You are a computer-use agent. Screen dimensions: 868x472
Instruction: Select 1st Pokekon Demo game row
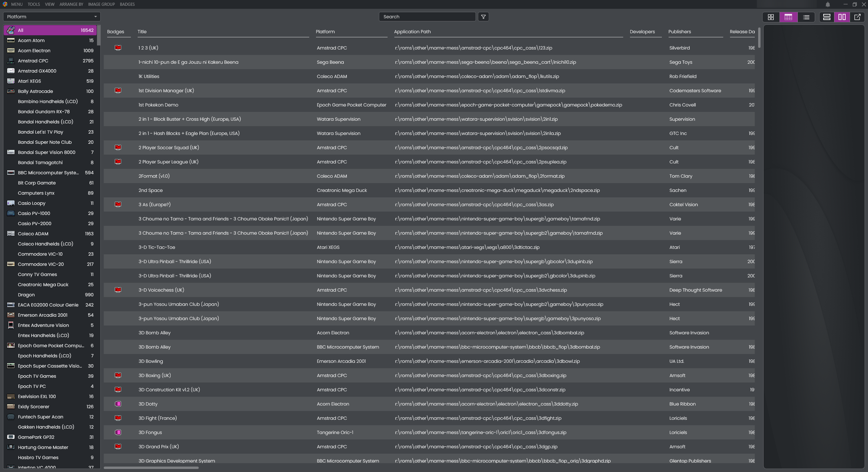coord(429,105)
